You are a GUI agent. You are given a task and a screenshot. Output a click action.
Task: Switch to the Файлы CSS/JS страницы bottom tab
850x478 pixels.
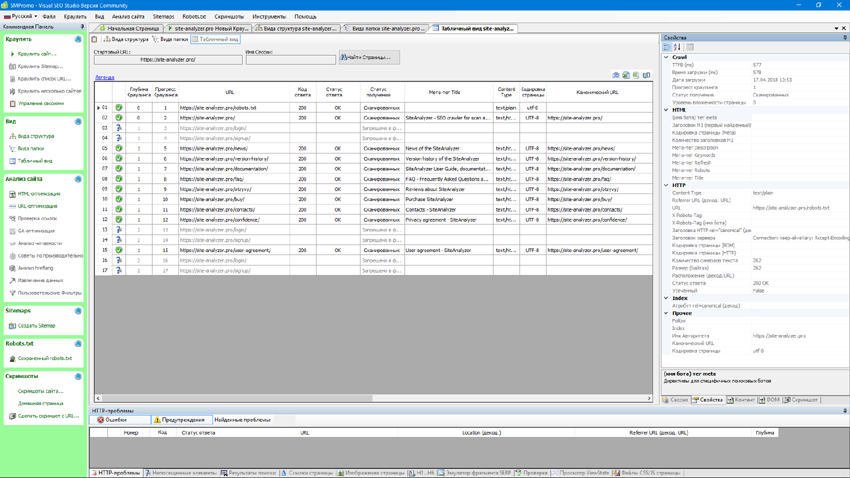[647, 473]
